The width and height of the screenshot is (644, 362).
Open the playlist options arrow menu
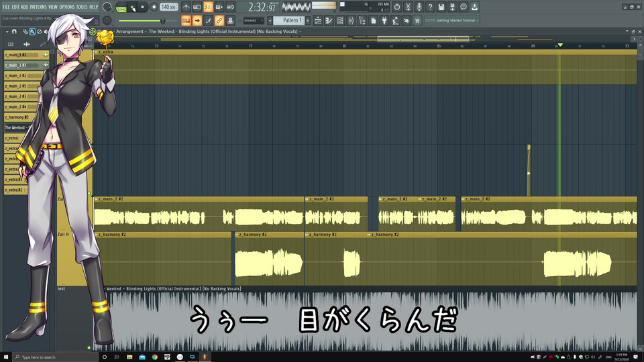[x=7, y=32]
